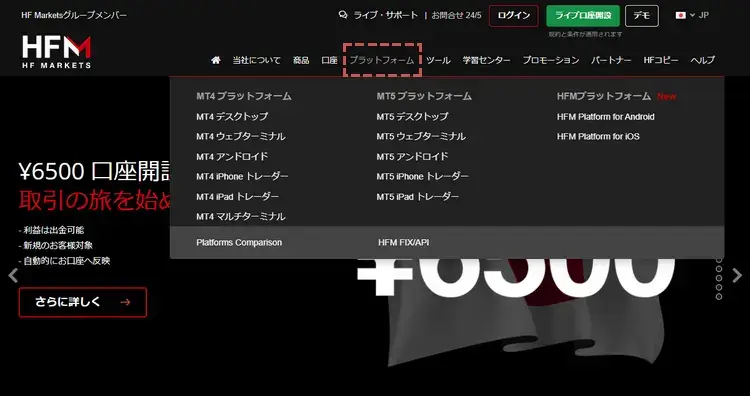Image resolution: width=750 pixels, height=396 pixels.
Task: Click the home icon in navigation
Action: click(x=216, y=60)
